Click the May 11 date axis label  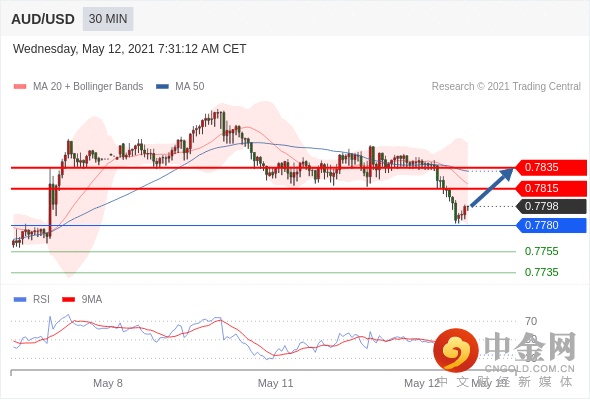275,383
